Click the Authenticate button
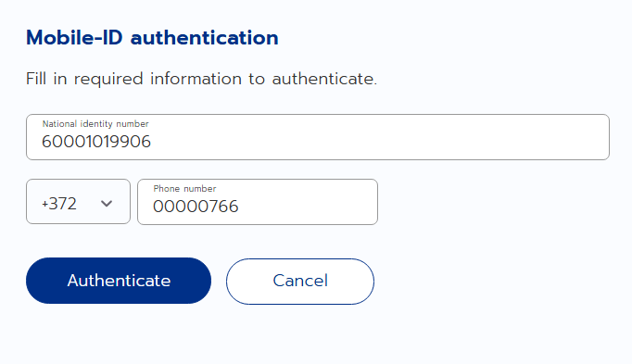The height and width of the screenshot is (364, 632). click(119, 281)
